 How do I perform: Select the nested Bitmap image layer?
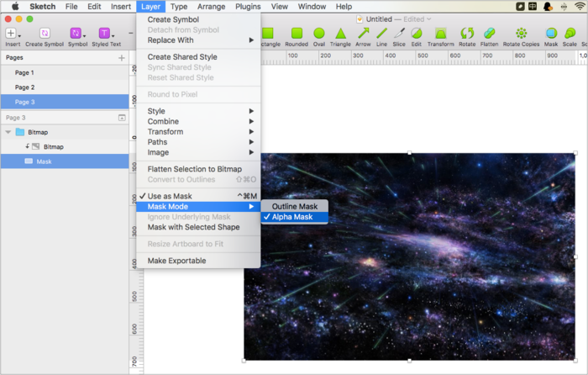tap(65, 147)
